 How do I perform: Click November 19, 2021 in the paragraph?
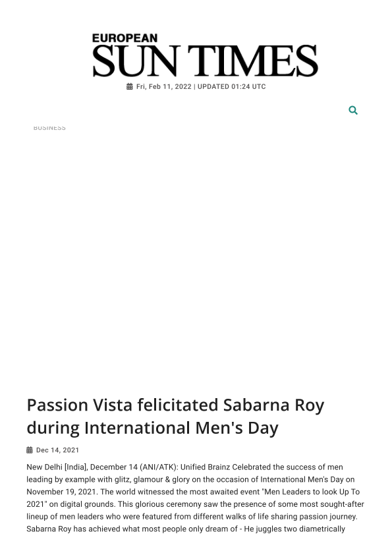tap(61, 492)
